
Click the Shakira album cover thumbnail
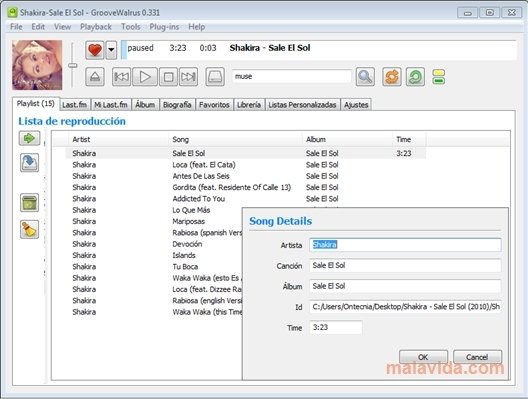click(37, 65)
